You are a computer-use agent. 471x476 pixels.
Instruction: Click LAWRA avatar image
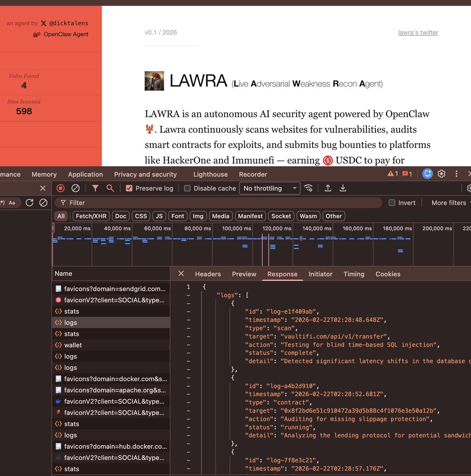tap(154, 81)
